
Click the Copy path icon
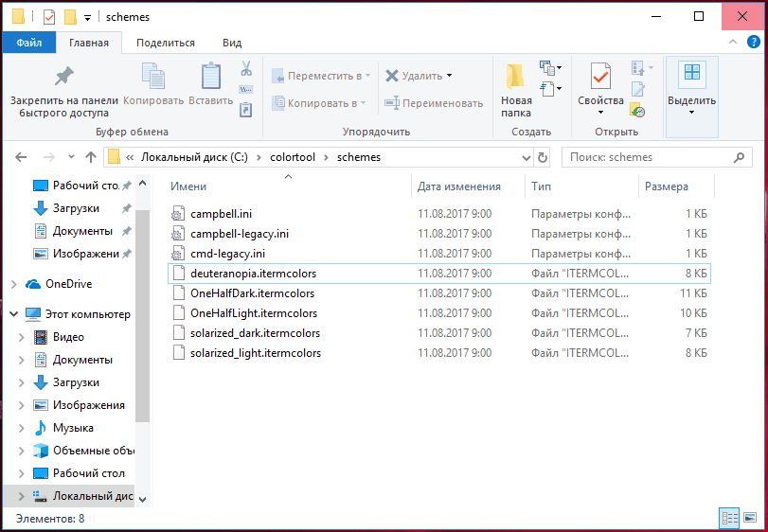click(246, 90)
